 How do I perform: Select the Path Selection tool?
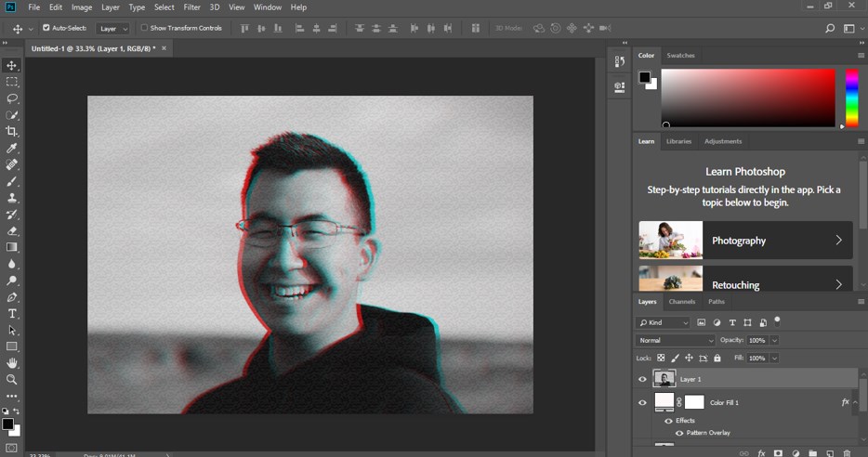(x=12, y=331)
